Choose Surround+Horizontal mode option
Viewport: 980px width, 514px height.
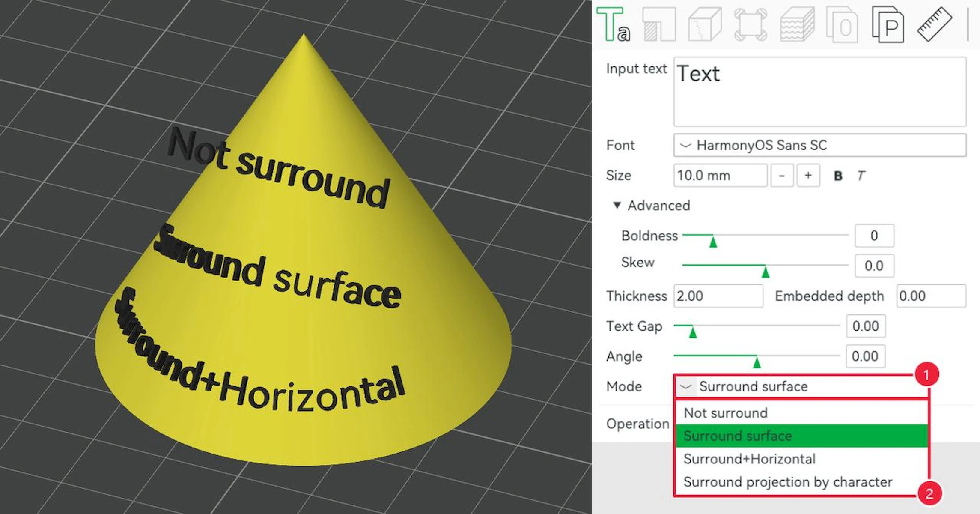point(801,459)
